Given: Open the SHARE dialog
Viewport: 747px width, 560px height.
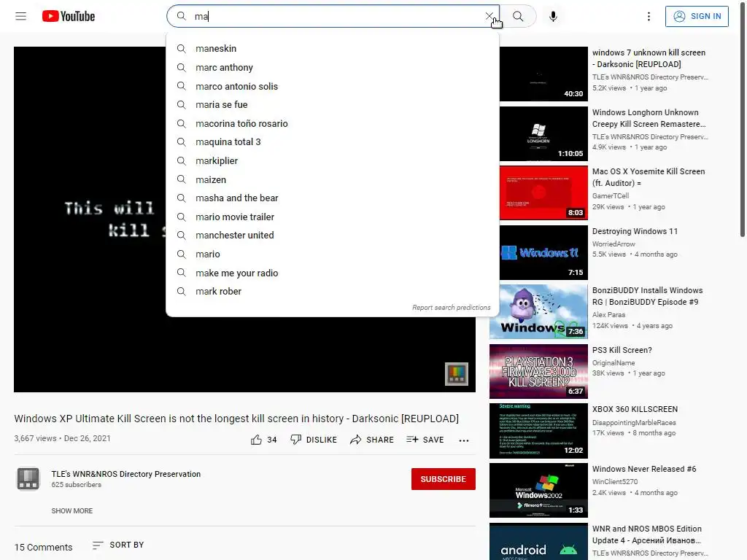Looking at the screenshot, I should [371, 440].
